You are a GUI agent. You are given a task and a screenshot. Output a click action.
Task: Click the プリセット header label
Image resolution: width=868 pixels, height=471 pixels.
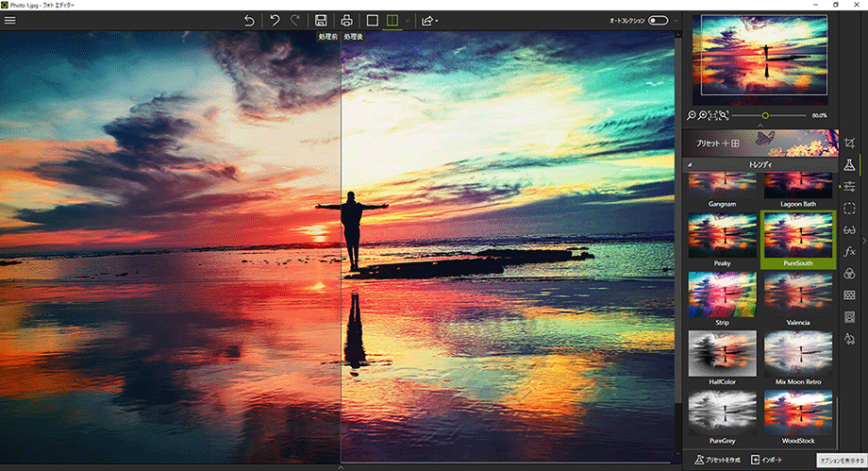pos(708,143)
